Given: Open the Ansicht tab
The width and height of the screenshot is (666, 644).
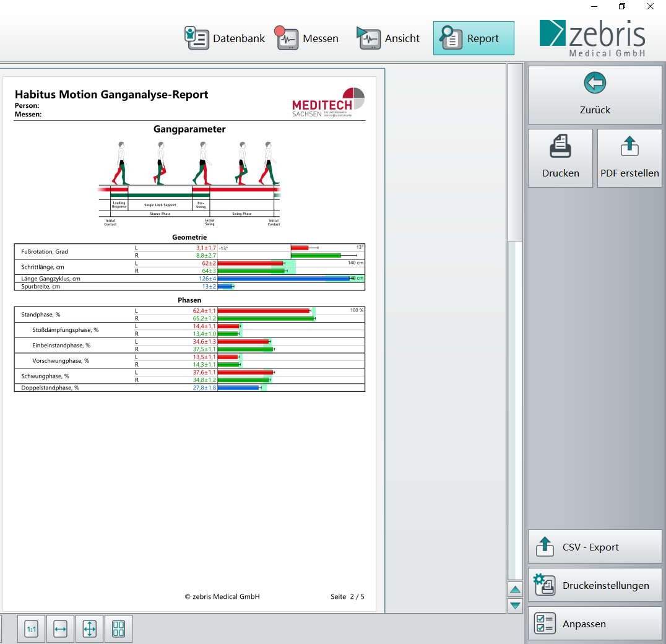Looking at the screenshot, I should click(x=389, y=38).
